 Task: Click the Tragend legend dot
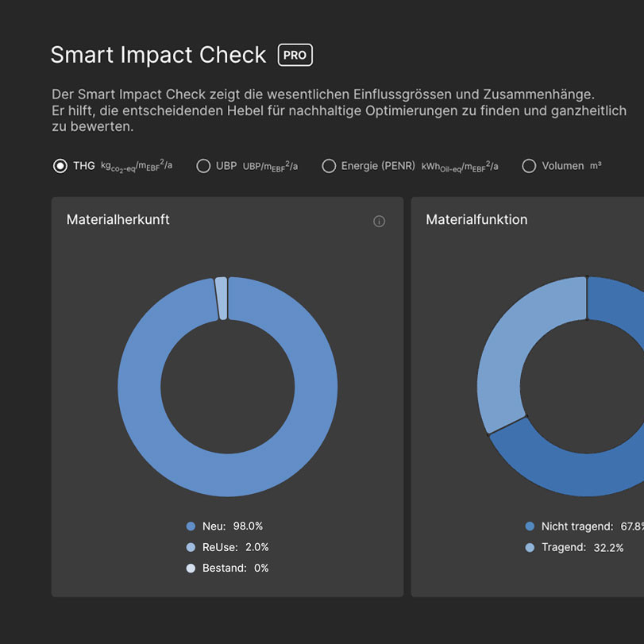point(530,547)
